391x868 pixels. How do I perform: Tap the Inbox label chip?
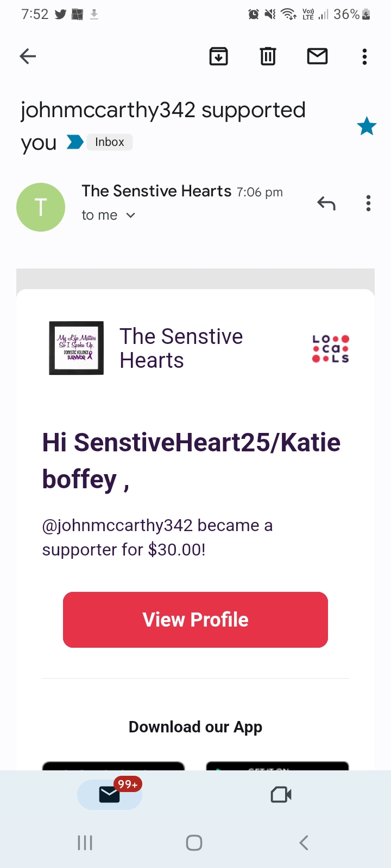click(x=110, y=142)
